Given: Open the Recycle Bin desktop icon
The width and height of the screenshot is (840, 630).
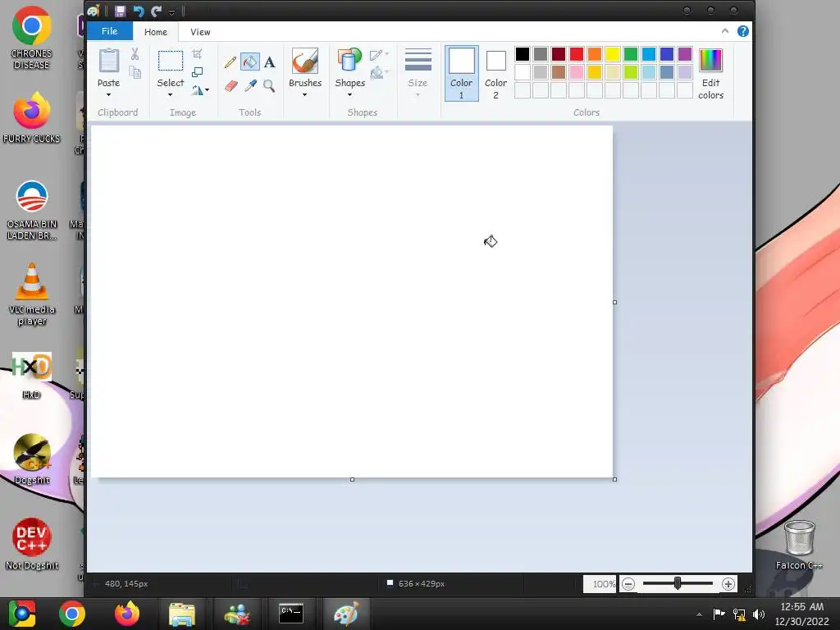Looking at the screenshot, I should [799, 545].
